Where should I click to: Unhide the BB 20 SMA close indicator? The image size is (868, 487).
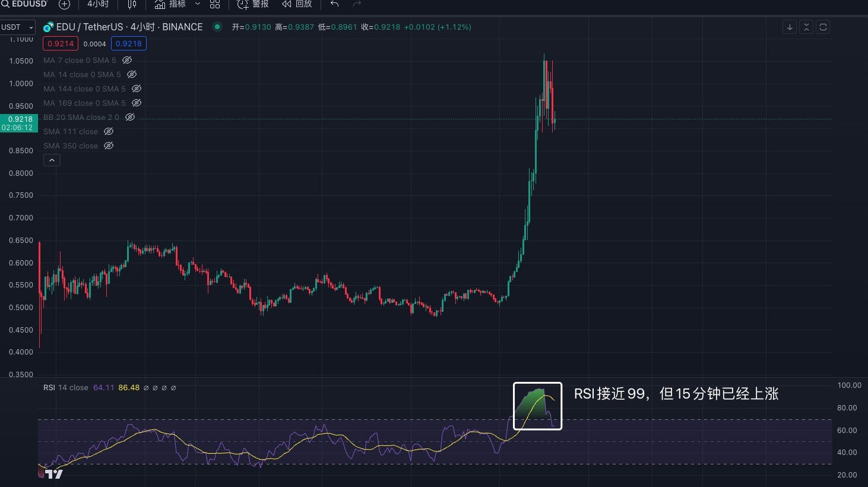click(130, 117)
